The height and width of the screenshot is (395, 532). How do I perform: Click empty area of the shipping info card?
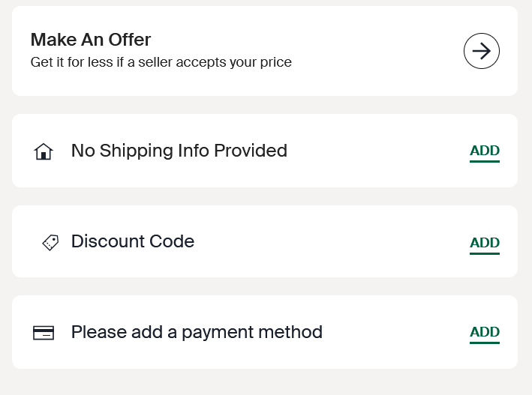(375, 151)
